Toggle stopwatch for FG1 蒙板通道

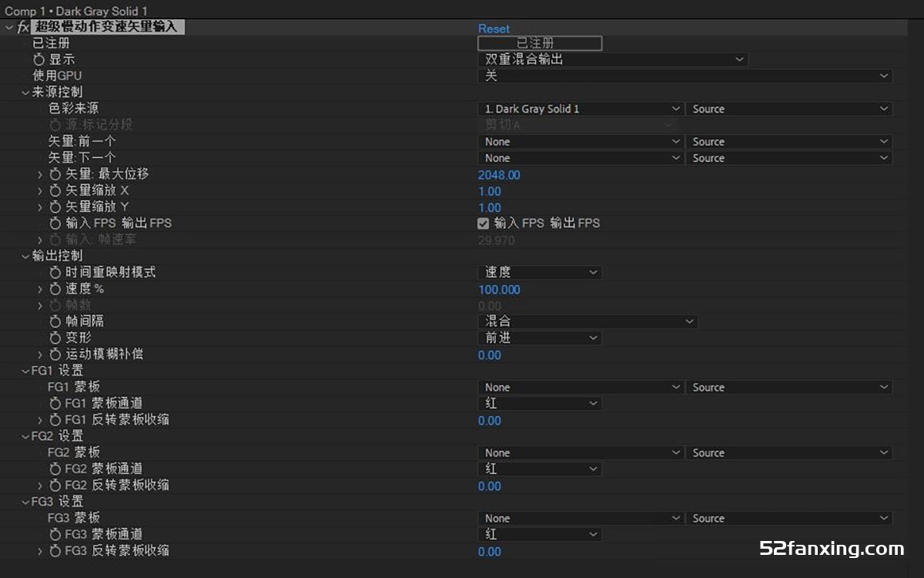[x=55, y=403]
